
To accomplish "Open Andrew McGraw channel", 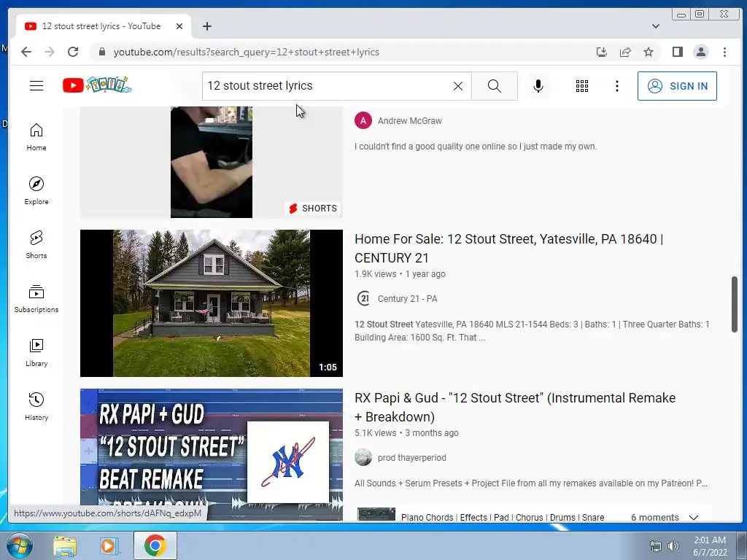I will [410, 121].
